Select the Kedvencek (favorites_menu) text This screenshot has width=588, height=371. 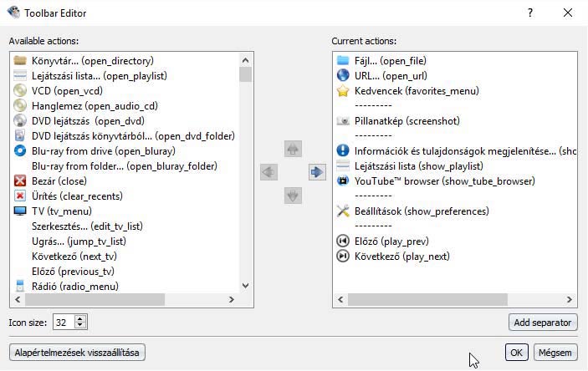tap(417, 91)
